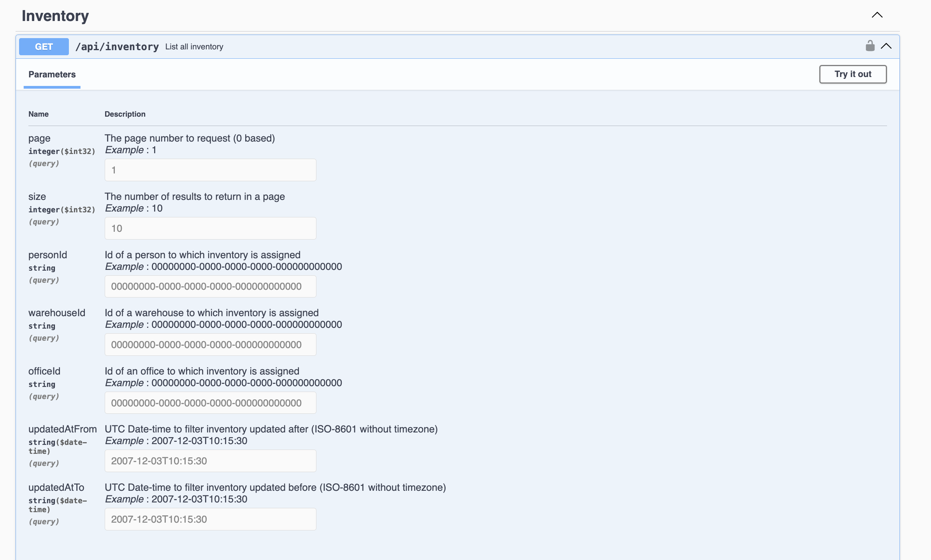The image size is (931, 560).
Task: Click the 'updatedAtTo' parameter name
Action: (x=56, y=488)
